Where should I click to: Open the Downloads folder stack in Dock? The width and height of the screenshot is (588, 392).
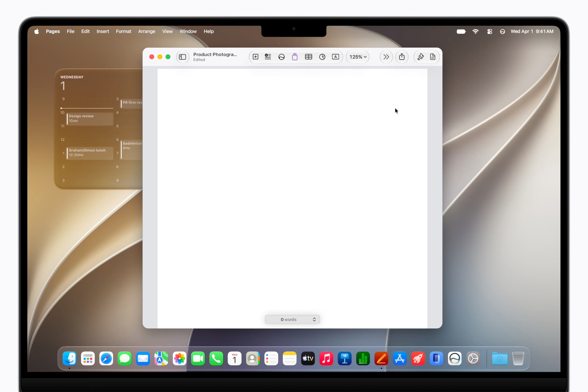[x=500, y=358]
